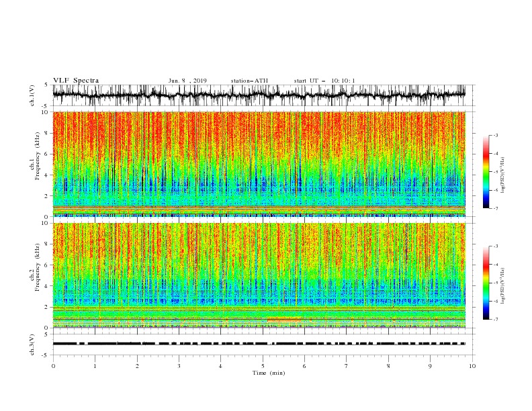Click the color bar next to ch.1 spectrogram
The width and height of the screenshot is (532, 411).
coord(486,172)
